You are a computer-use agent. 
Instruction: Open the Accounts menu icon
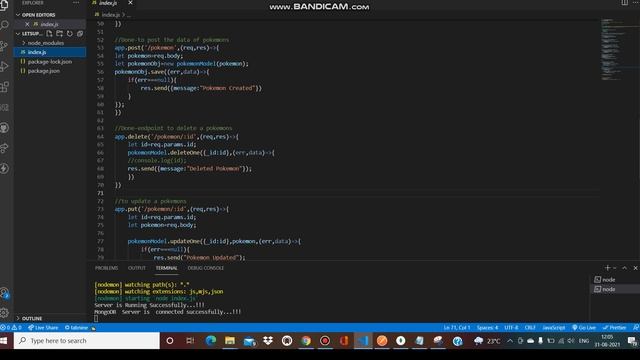(4, 293)
